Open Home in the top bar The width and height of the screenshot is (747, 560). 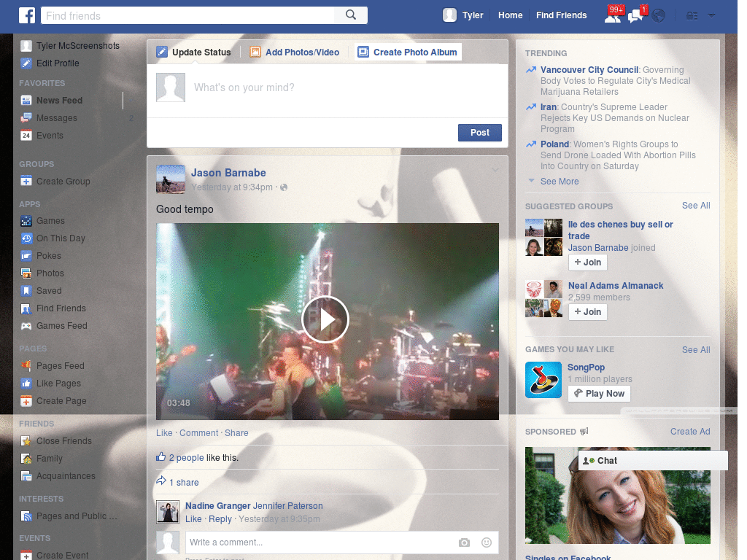tap(510, 15)
